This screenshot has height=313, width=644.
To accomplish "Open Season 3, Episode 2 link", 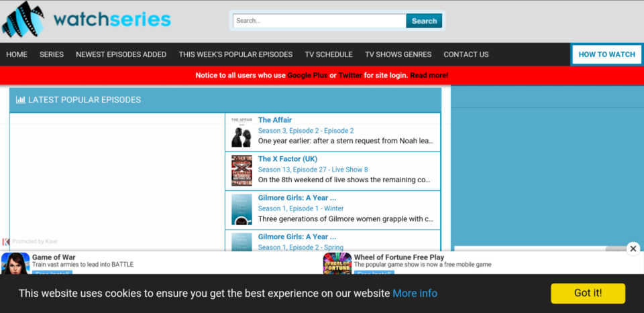I will [306, 131].
